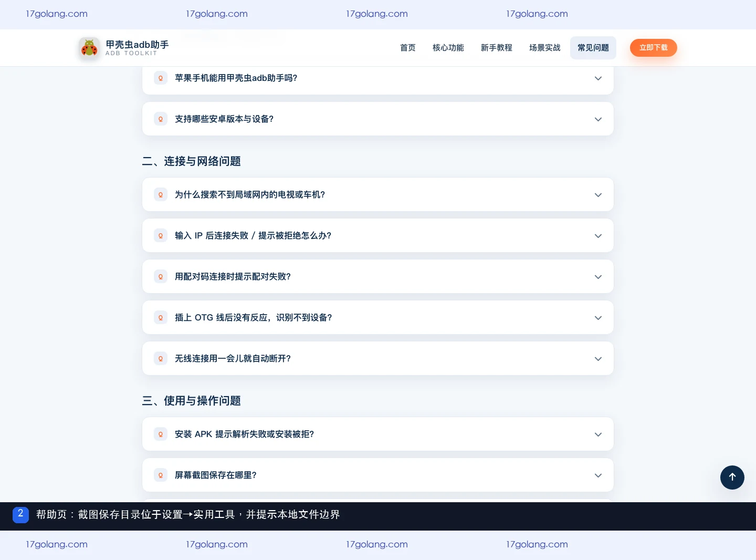Click Q icon beside 苹果手机能用甲壳虫adb助手吗
The width and height of the screenshot is (756, 560).
tap(161, 78)
